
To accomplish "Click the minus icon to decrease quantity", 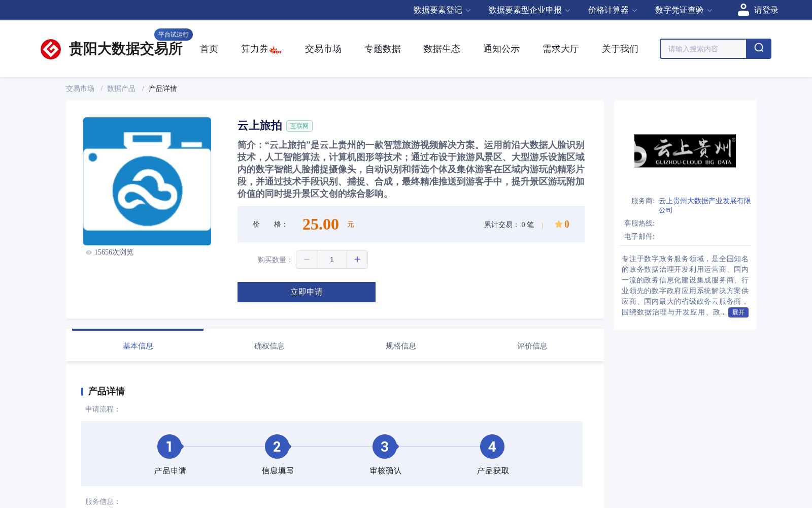I will (307, 260).
